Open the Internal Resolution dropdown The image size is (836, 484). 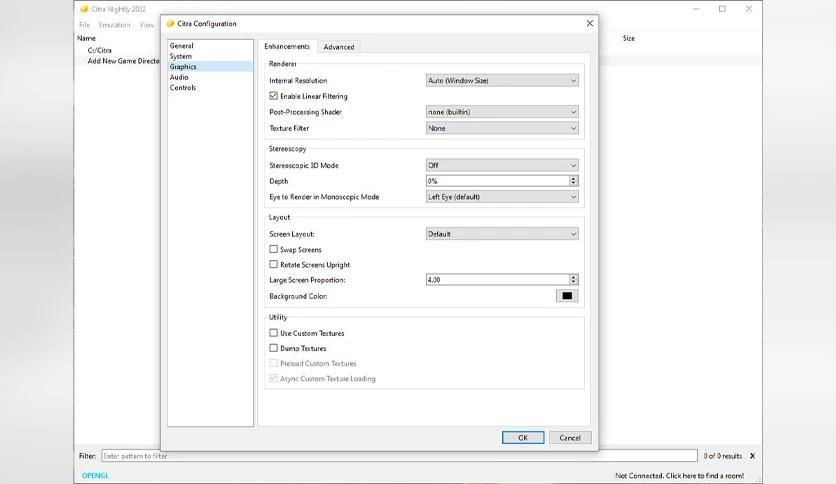click(502, 80)
